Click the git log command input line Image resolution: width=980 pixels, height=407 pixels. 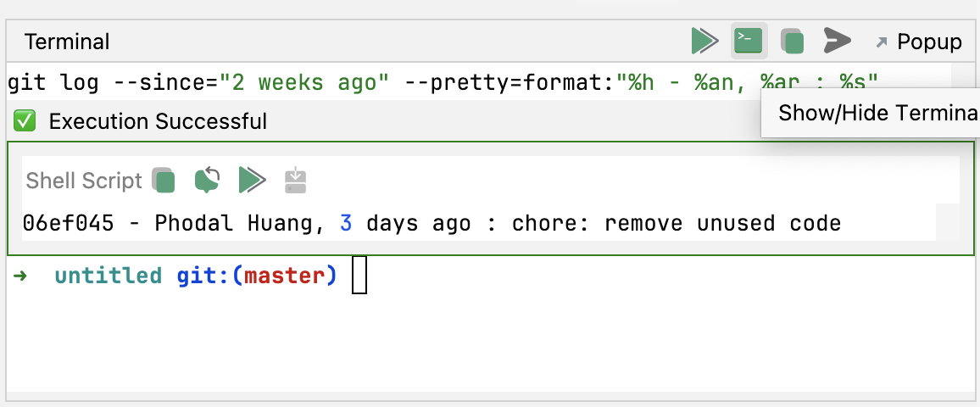[x=441, y=82]
